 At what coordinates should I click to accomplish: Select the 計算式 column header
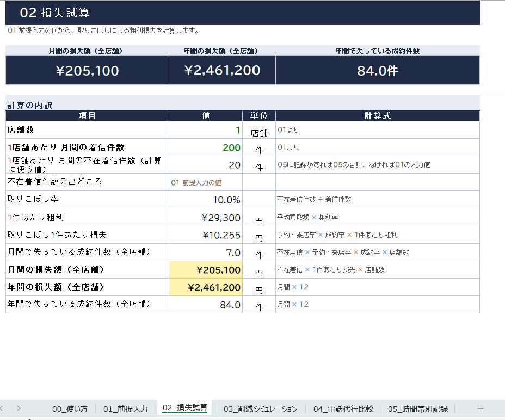378,116
